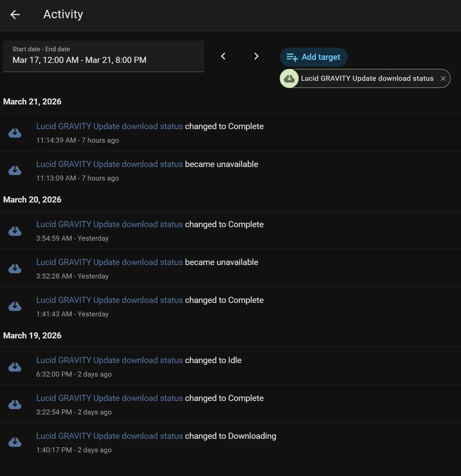The width and height of the screenshot is (461, 476).
Task: Click "changed to Complete" in the 11:14:39 AM entry
Action: coord(224,126)
